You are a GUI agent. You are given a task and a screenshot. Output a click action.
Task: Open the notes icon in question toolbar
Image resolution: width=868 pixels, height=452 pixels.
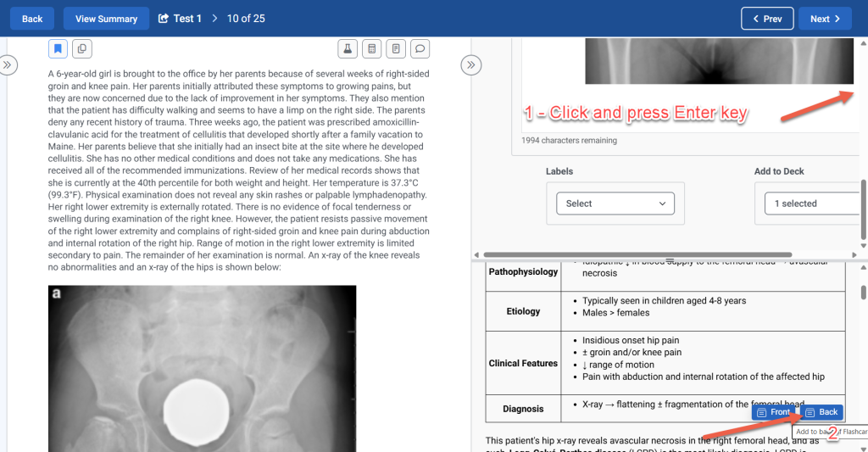point(395,48)
